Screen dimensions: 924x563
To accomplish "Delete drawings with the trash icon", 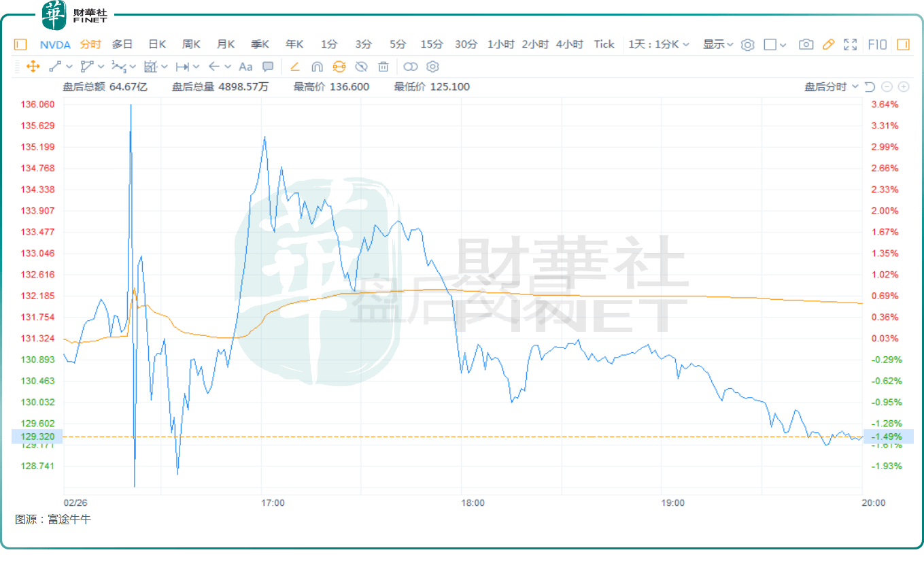I will (x=383, y=67).
